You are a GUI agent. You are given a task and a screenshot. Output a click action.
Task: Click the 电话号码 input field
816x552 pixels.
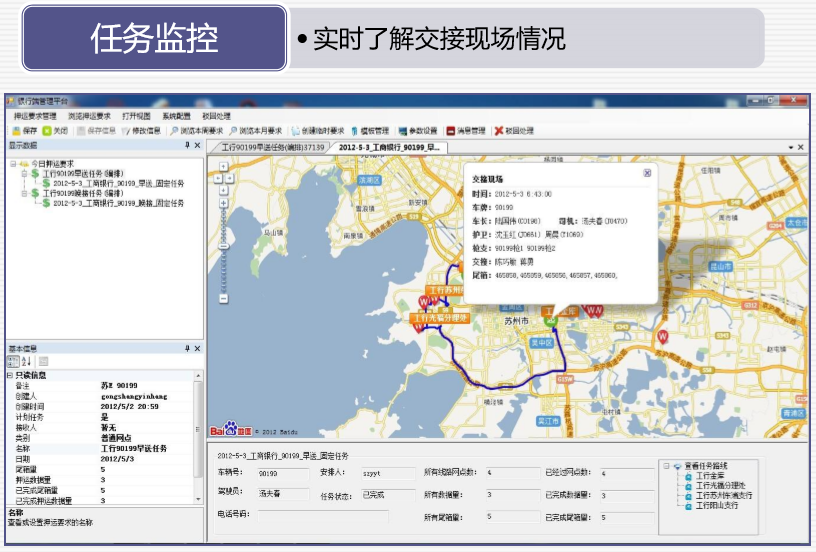[x=323, y=515]
